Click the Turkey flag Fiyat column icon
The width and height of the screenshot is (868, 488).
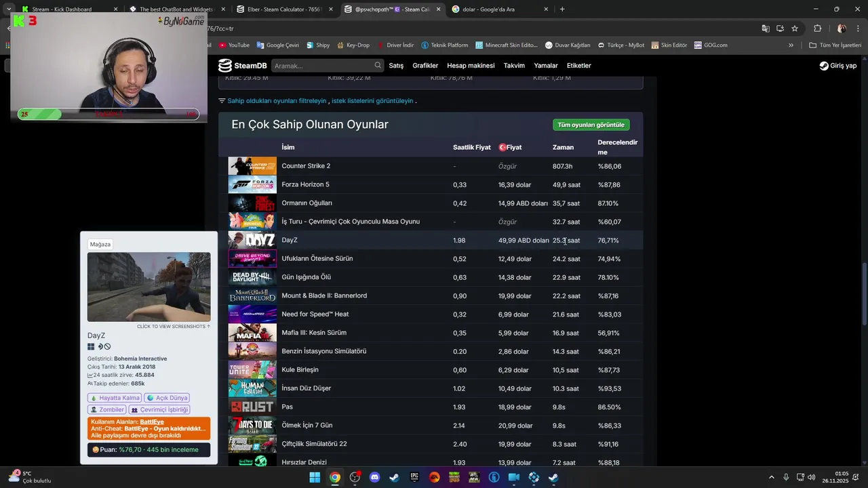coord(502,147)
